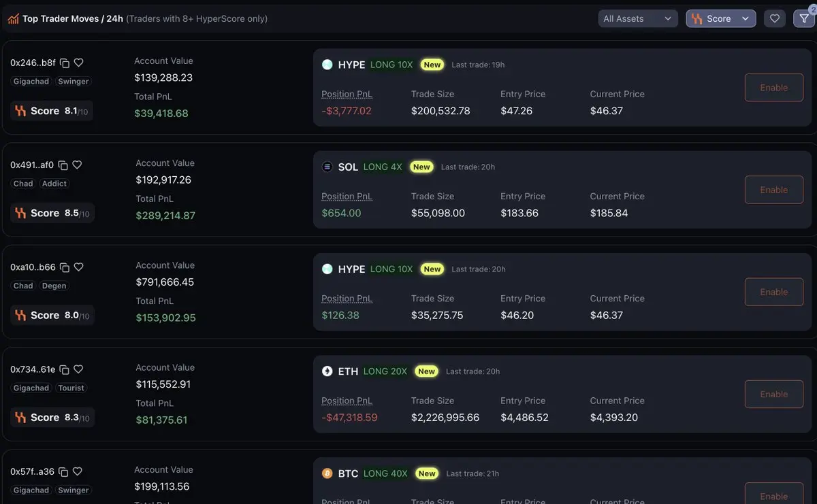This screenshot has height=504, width=817.
Task: Click Position PnL -$47,318.59
Action: pyautogui.click(x=349, y=418)
